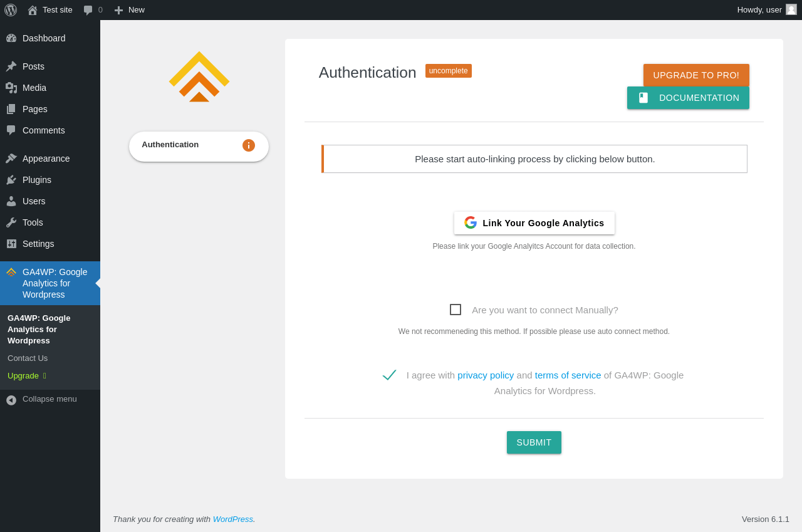Click the Pages icon in sidebar
Image resolution: width=802 pixels, height=532 pixels.
coord(11,109)
